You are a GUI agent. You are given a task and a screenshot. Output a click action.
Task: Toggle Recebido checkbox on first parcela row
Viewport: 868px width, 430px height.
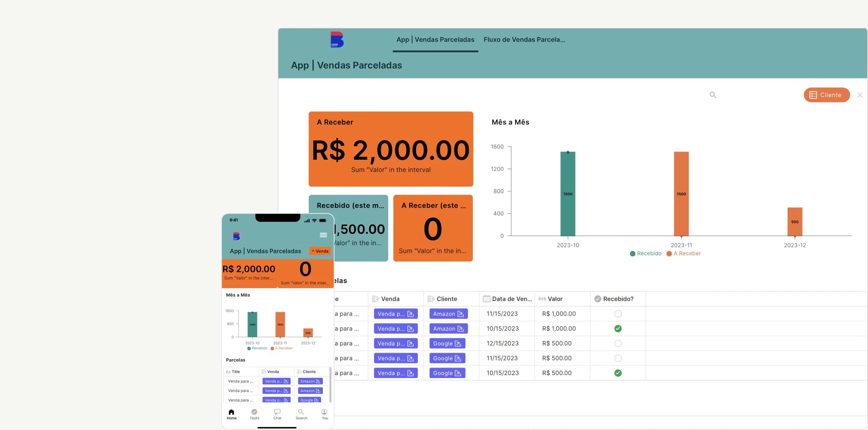coord(618,314)
